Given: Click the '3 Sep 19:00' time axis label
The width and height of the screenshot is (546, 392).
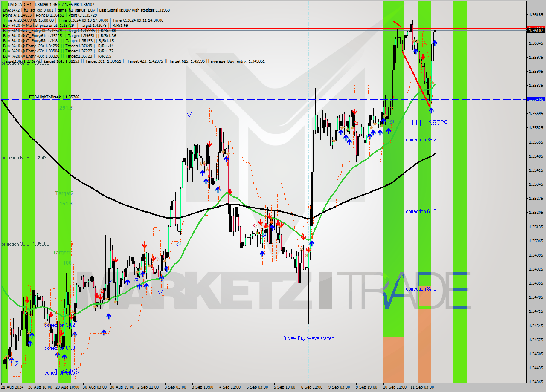Looking at the screenshot, I should (203, 387).
